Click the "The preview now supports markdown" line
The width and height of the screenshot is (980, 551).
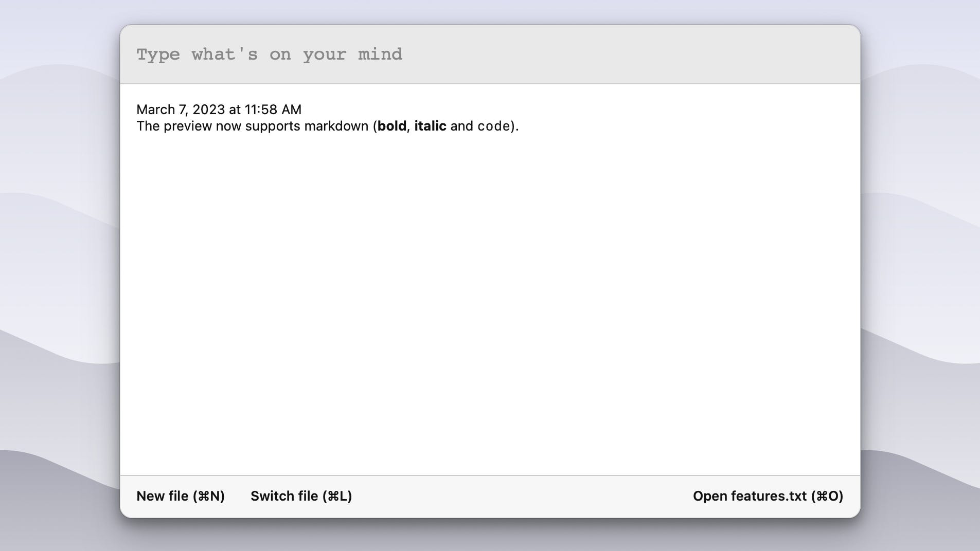coord(327,126)
